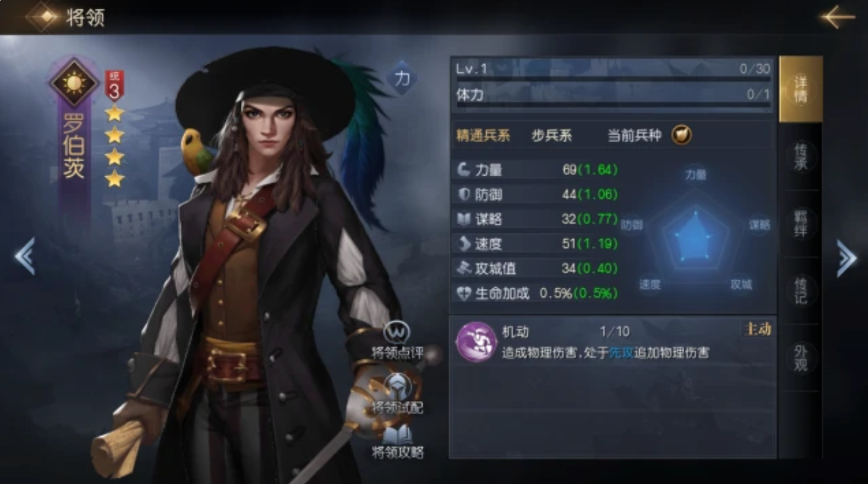Open the 外观 appearance tab

tap(801, 357)
